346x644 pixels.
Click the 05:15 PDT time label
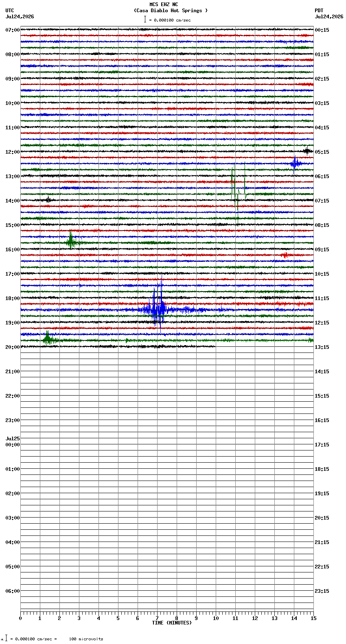322,152
